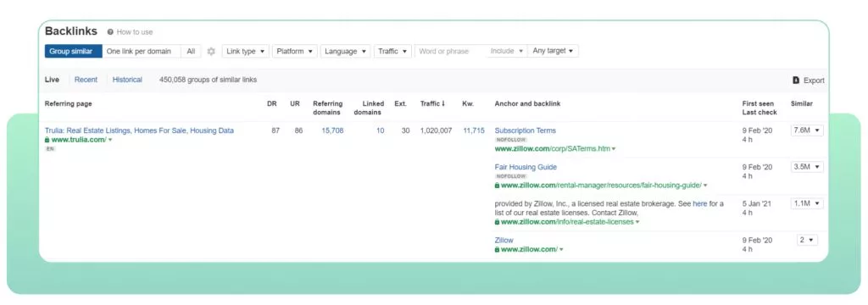Open the bare www.zillow.com/ URL link
This screenshot has width=868, height=305.
(529, 250)
